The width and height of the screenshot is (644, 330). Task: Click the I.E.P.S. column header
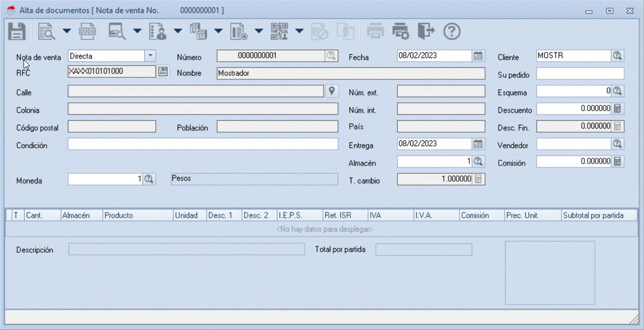tap(300, 215)
